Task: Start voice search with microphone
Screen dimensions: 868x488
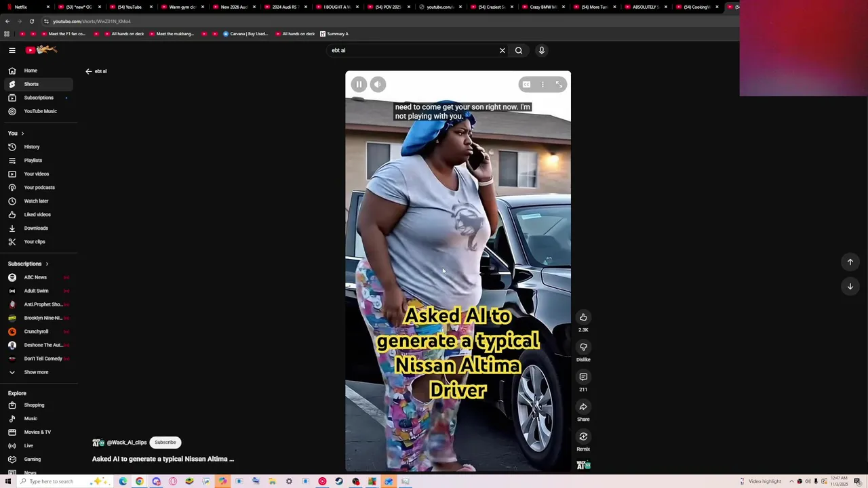Action: coord(541,50)
